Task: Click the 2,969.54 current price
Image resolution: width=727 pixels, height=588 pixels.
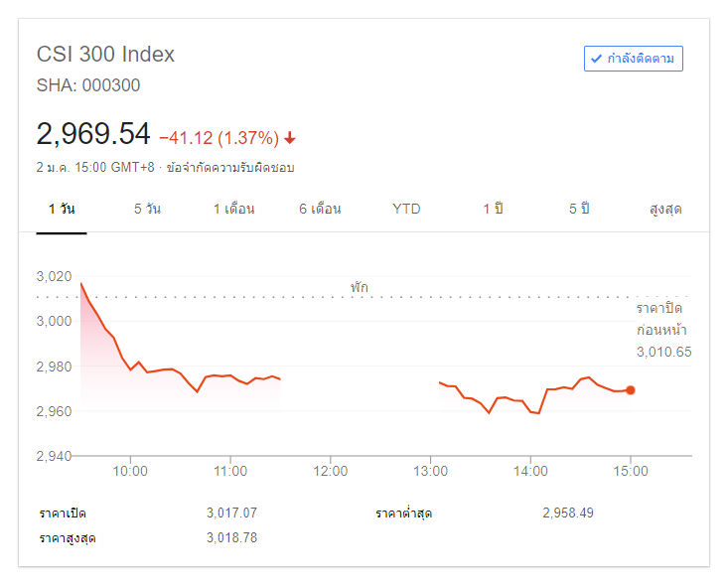Action: point(93,134)
